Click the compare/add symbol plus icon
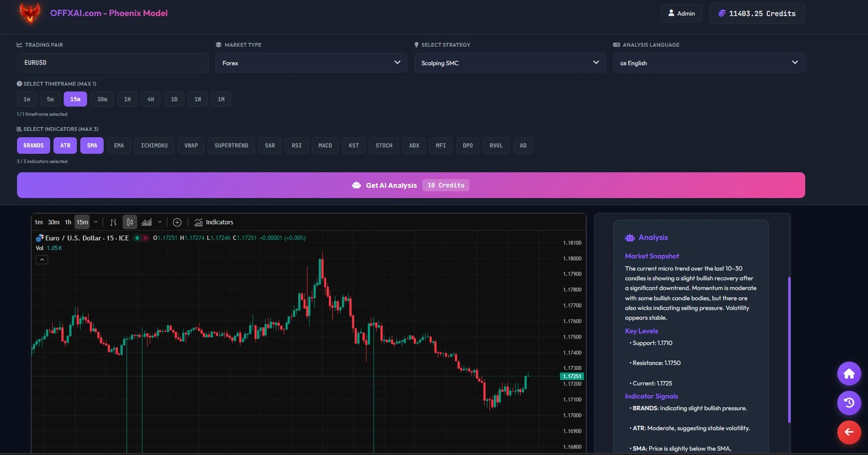The image size is (868, 455). (x=177, y=222)
